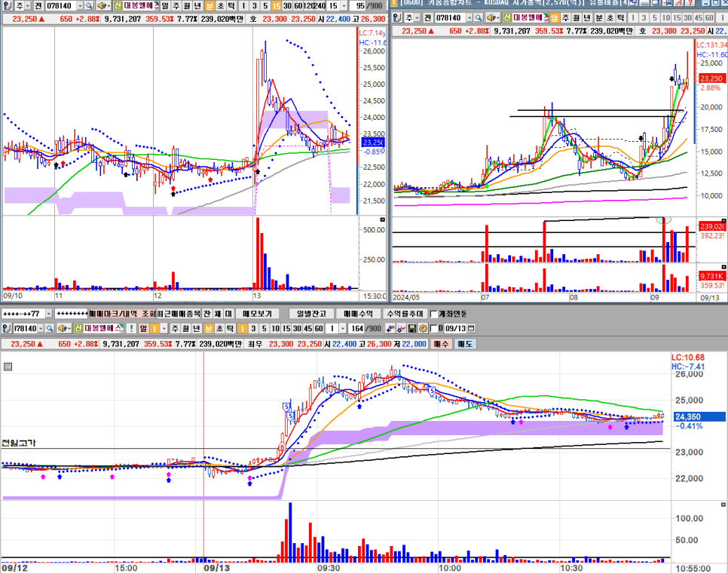Select the 5-minute interval in the bottom chart
Viewport: 728px width, 574px height.
[265, 329]
